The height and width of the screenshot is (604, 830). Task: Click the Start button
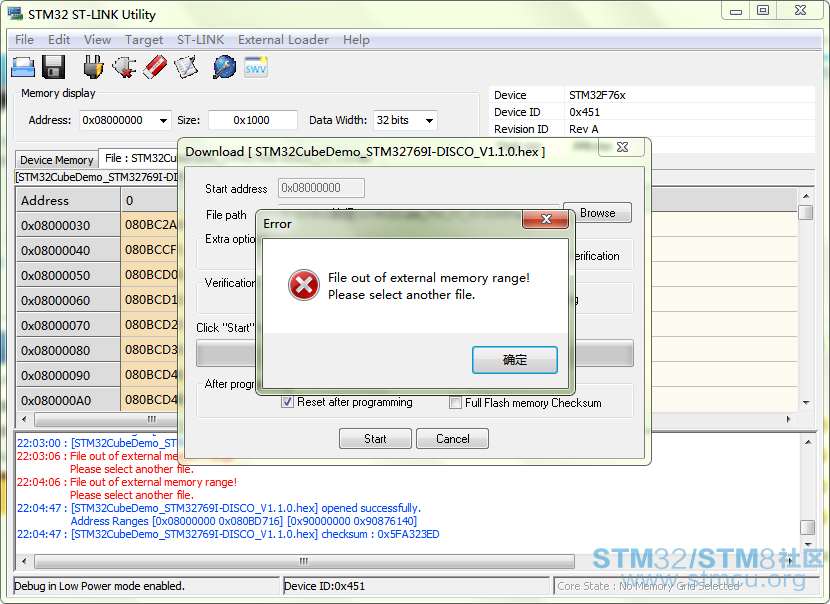tap(375, 439)
